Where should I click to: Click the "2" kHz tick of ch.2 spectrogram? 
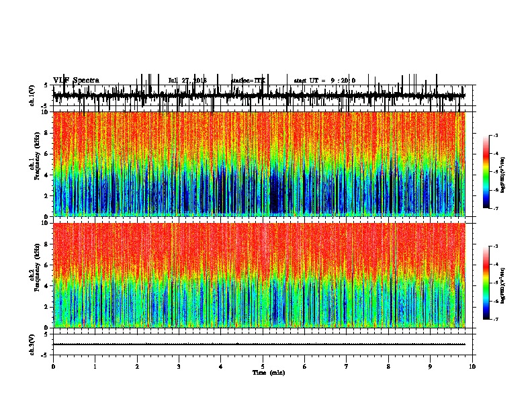point(47,307)
